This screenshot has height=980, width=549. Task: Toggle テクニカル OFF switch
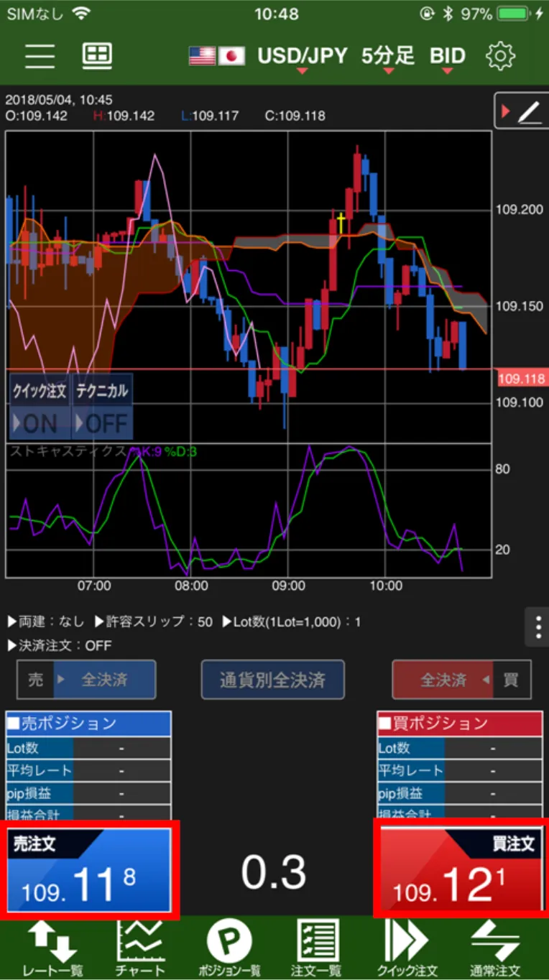pos(102,407)
